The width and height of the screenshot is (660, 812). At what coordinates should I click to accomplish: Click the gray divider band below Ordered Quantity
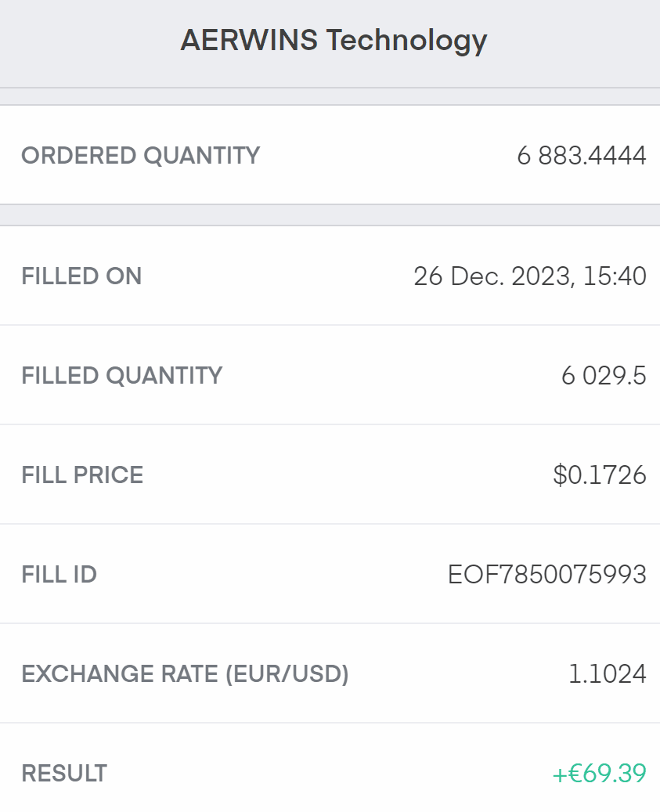click(330, 215)
